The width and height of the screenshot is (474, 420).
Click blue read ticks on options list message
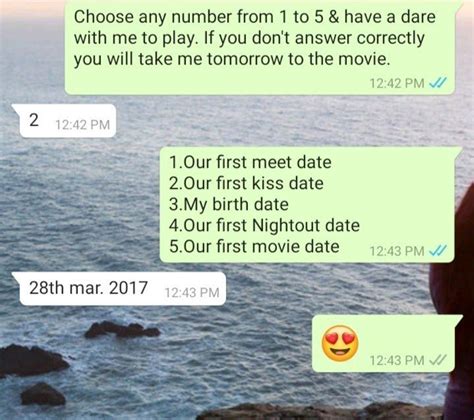tap(437, 251)
